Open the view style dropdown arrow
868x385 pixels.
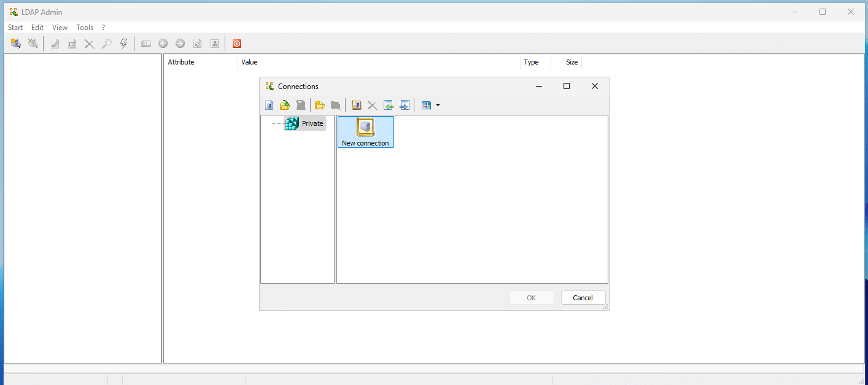pyautogui.click(x=438, y=105)
